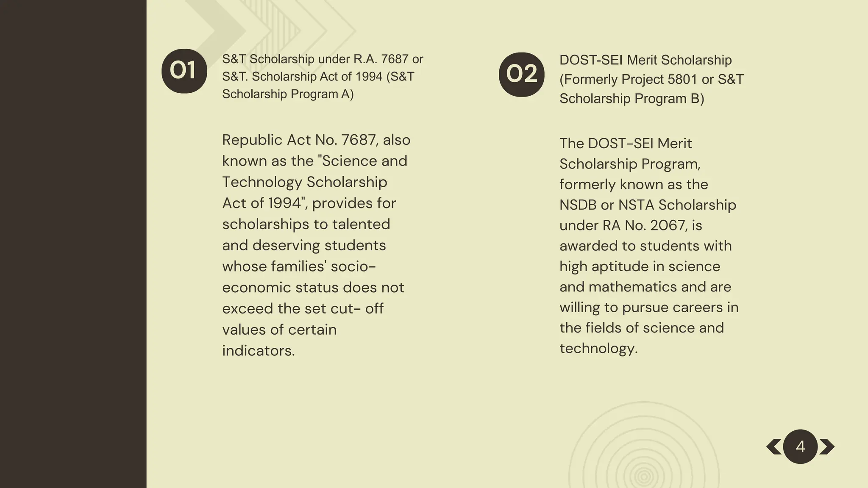868x488 pixels.
Task: Click the 02 numbered circle badge
Action: 522,75
